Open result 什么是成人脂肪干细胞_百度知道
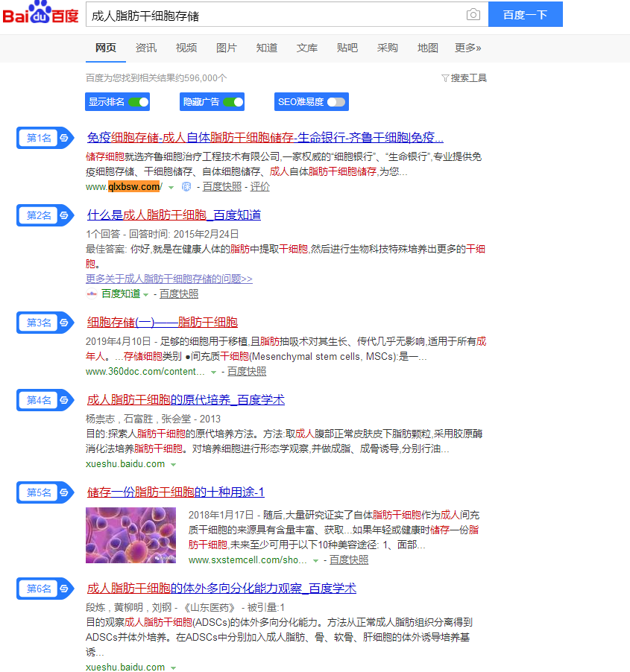This screenshot has height=672, width=630. coord(174,215)
